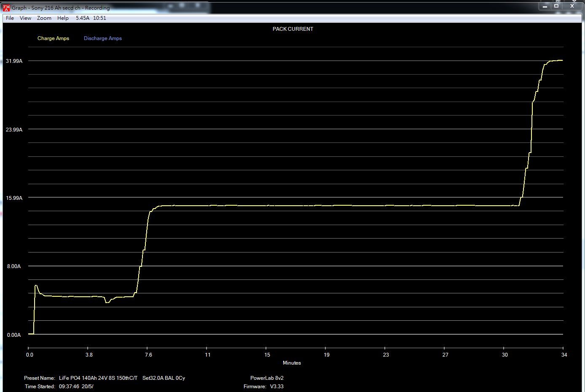Maximize the Graph window
Image resolution: width=585 pixels, height=392 pixels.
[x=556, y=6]
